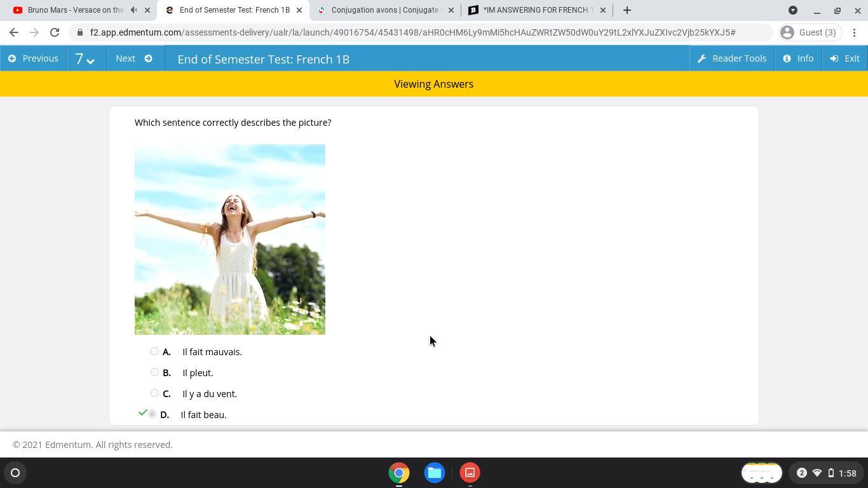Focus the edmentum address bar
The image size is (868, 488).
tap(421, 32)
